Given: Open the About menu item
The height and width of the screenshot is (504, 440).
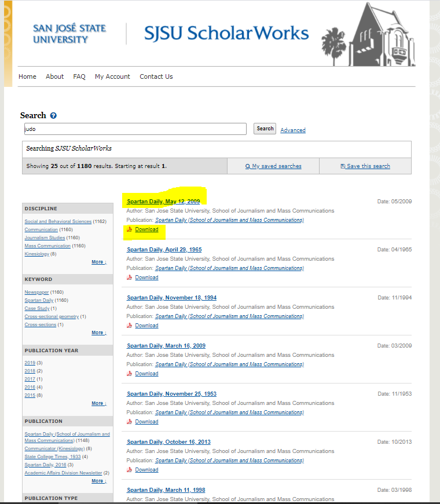Looking at the screenshot, I should tap(54, 76).
